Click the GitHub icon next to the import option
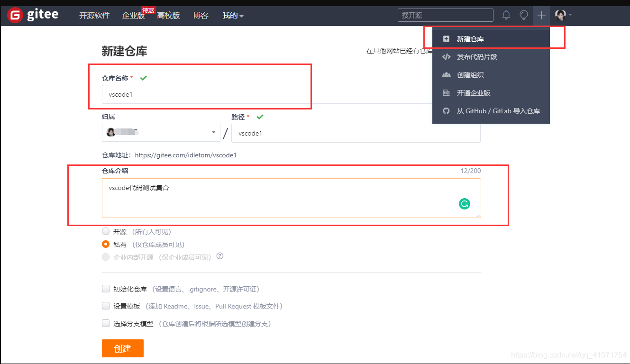Viewport: 630px width, 364px height. (x=446, y=110)
